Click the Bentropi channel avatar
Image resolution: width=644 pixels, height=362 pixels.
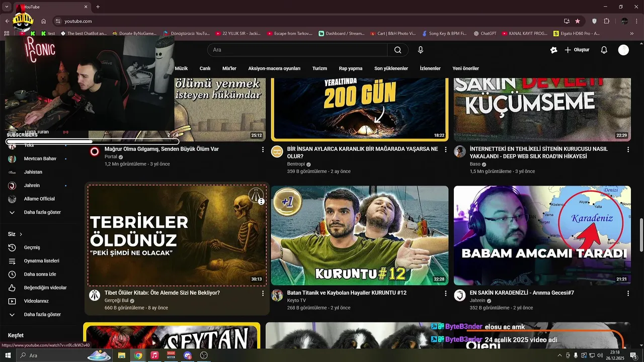277,151
